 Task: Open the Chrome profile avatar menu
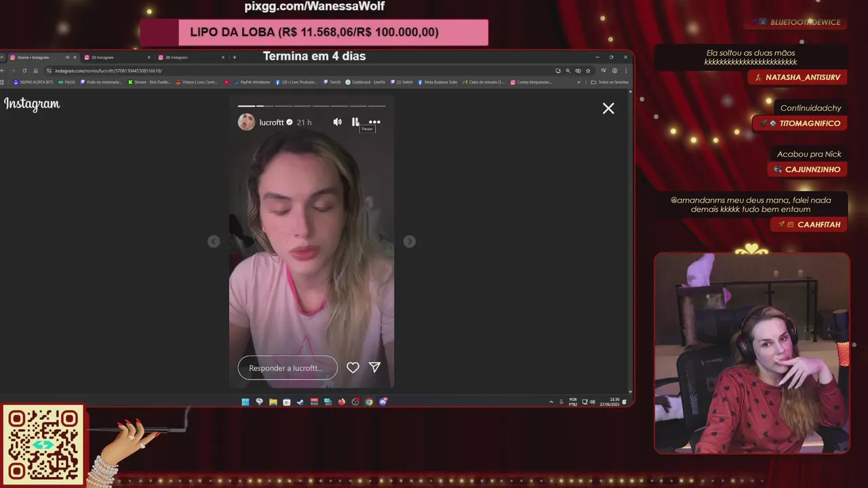tap(614, 70)
